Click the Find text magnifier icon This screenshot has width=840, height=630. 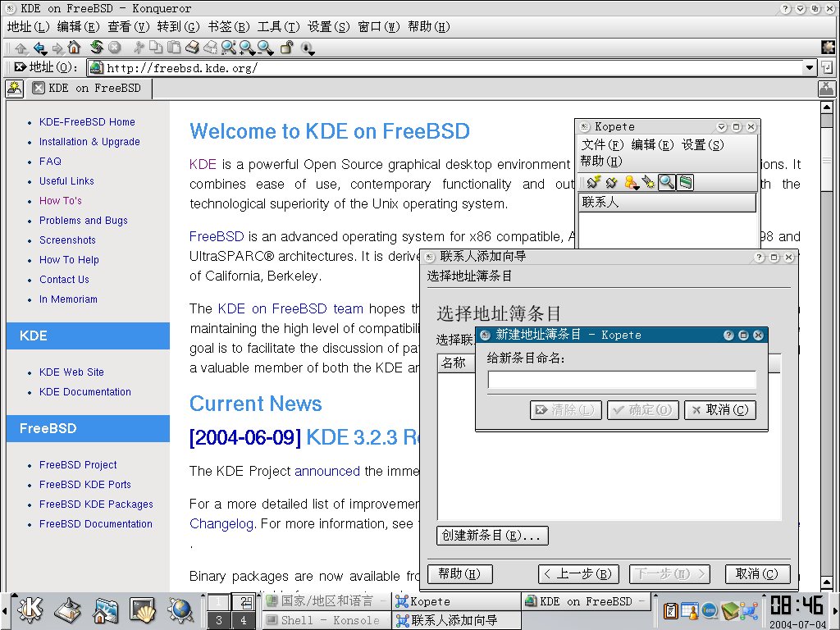pos(229,48)
